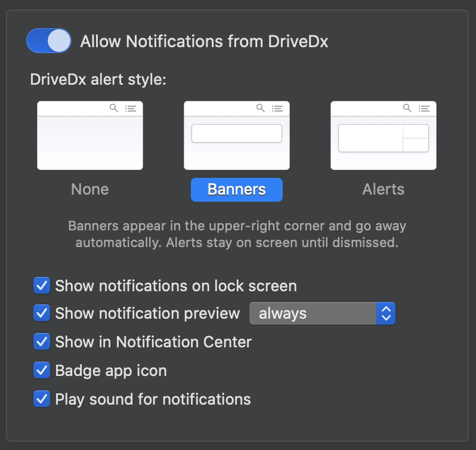This screenshot has width=476, height=450.
Task: Uncheck Show notifications on lock screen
Action: [42, 285]
